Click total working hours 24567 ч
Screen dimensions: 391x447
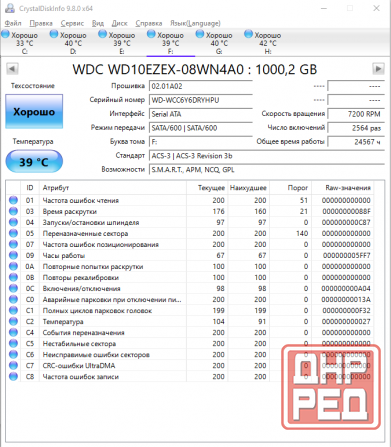coord(356,142)
